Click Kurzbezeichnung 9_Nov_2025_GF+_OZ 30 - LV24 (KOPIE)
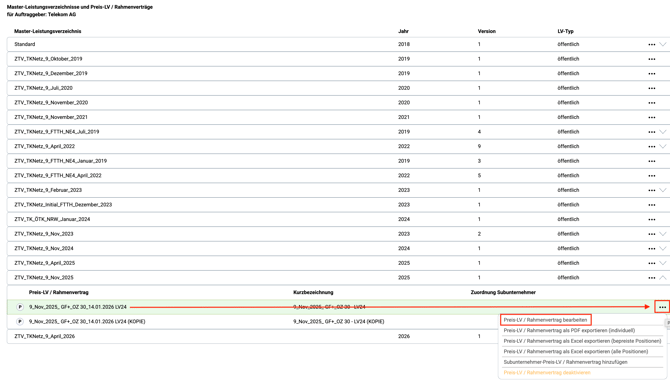The image size is (670, 382). [338, 321]
